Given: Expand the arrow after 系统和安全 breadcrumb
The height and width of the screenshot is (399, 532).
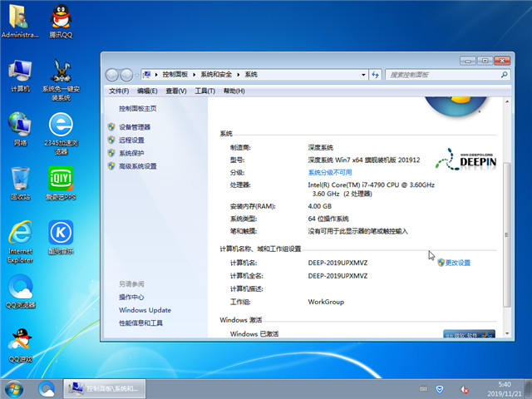Looking at the screenshot, I should pos(239,75).
